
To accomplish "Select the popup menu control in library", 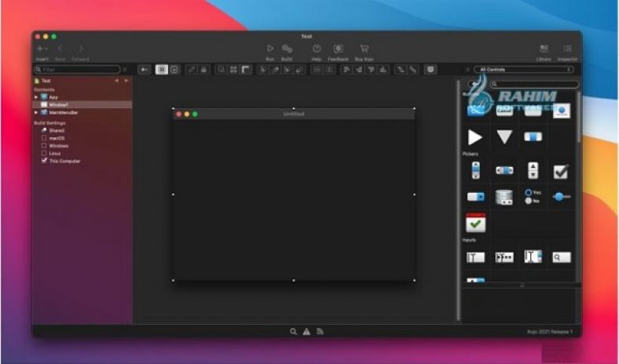I will [x=476, y=196].
